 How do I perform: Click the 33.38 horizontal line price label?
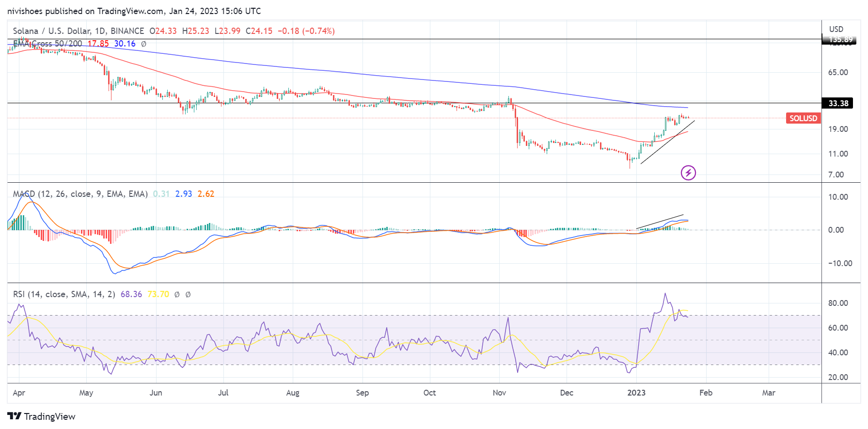[838, 103]
